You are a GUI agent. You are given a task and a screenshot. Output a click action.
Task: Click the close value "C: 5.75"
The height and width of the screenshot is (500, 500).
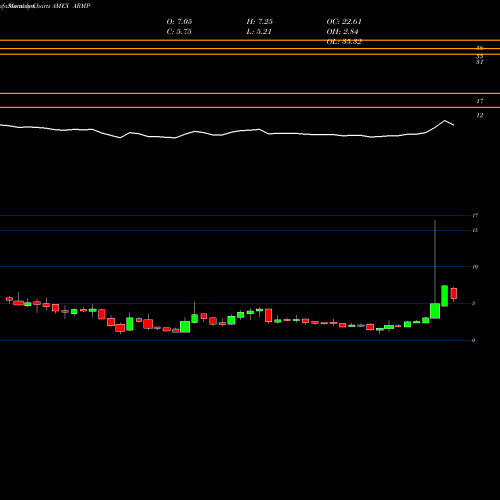(179, 32)
